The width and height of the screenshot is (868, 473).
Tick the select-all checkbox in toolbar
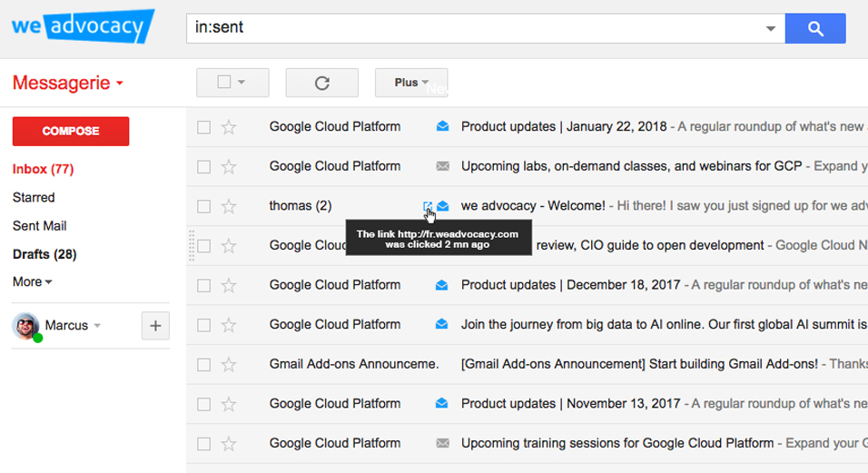pyautogui.click(x=224, y=82)
